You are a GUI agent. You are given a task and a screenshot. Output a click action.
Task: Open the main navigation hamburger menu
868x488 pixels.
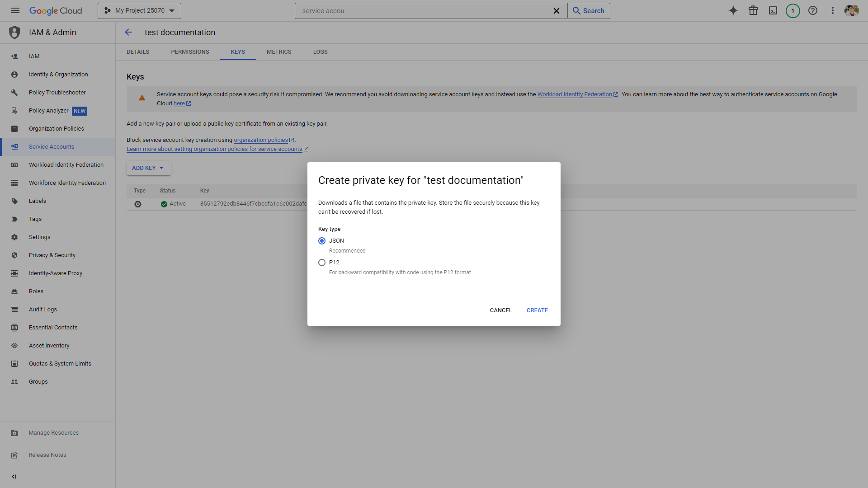coord(15,11)
